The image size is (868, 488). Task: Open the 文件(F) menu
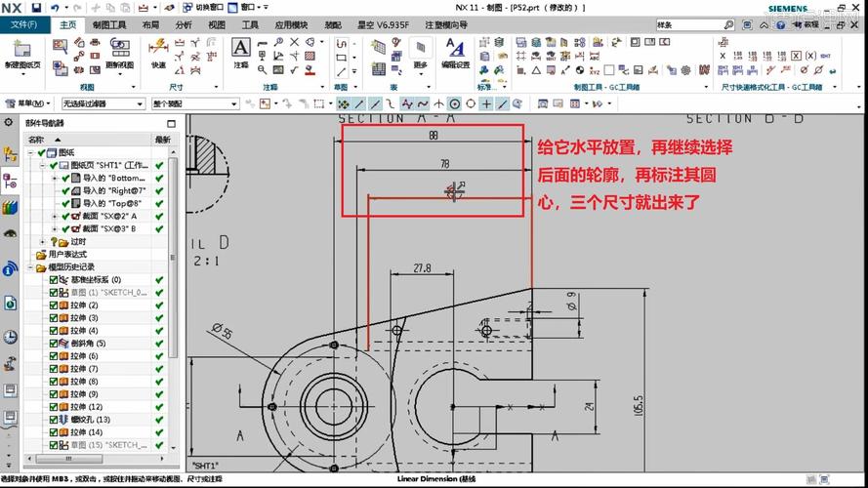pos(24,25)
